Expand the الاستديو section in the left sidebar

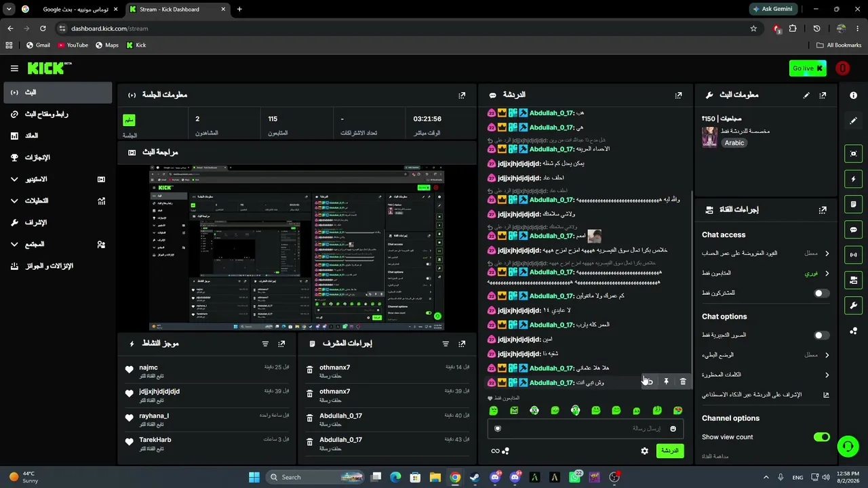point(58,180)
